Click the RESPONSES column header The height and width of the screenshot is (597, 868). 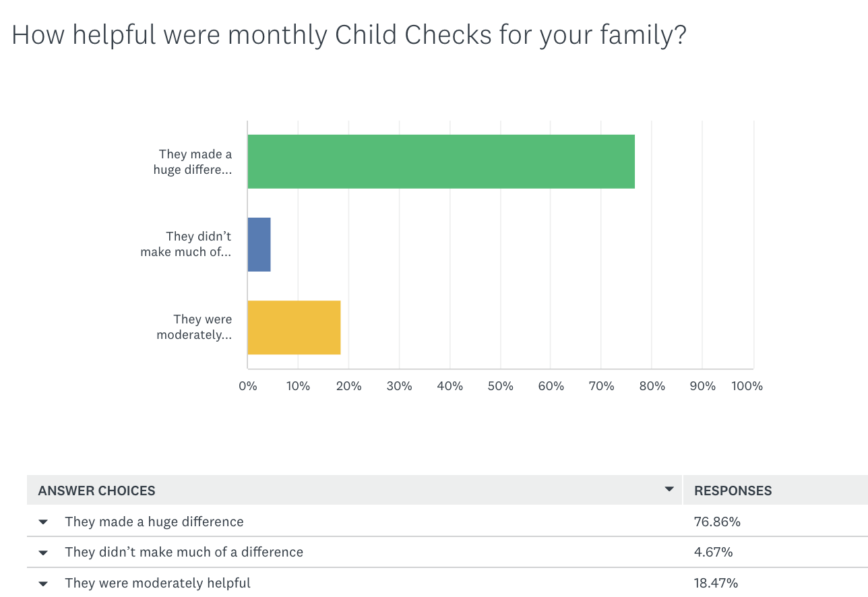733,491
